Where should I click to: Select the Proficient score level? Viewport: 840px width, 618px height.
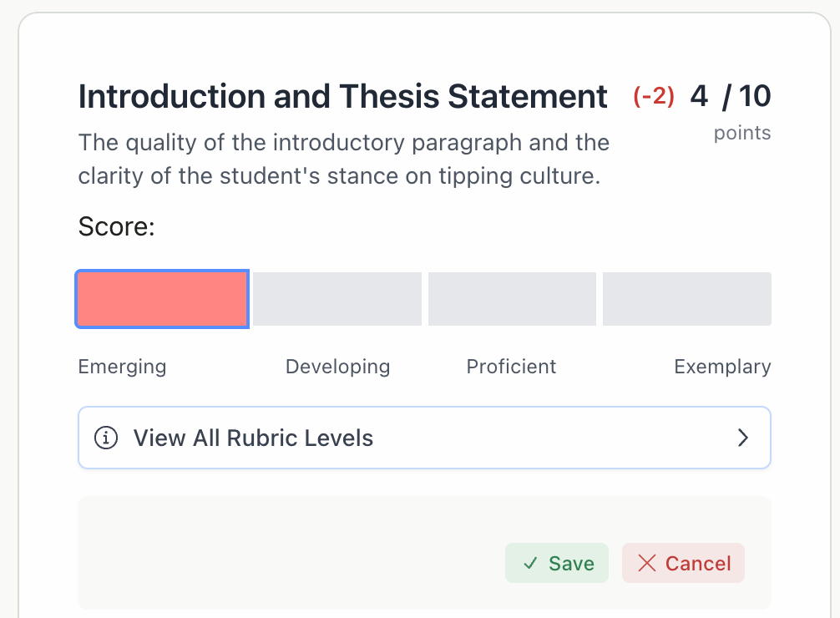tap(512, 298)
